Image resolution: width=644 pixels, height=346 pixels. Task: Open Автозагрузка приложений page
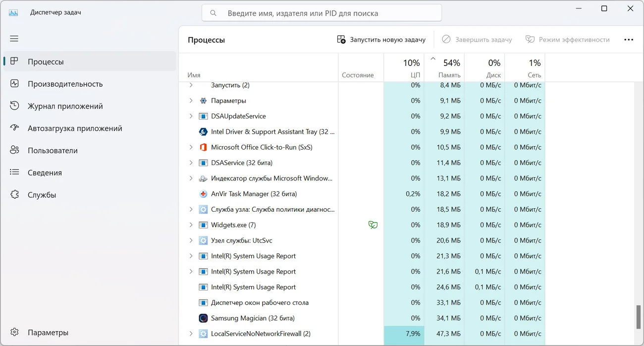click(x=90, y=128)
